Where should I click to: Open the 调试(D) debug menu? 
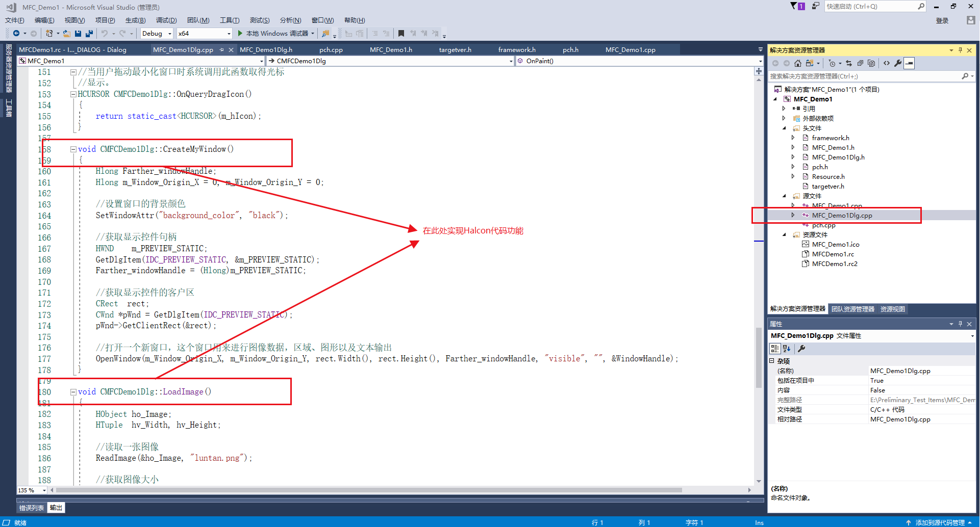point(166,20)
